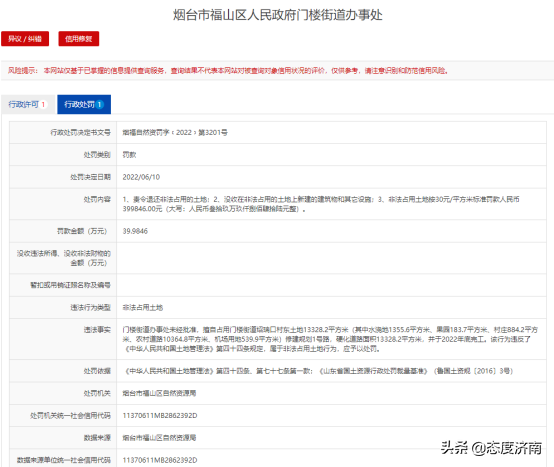Click 烟台市福山区自然资源局 in the 数据来源 row

[159, 438]
